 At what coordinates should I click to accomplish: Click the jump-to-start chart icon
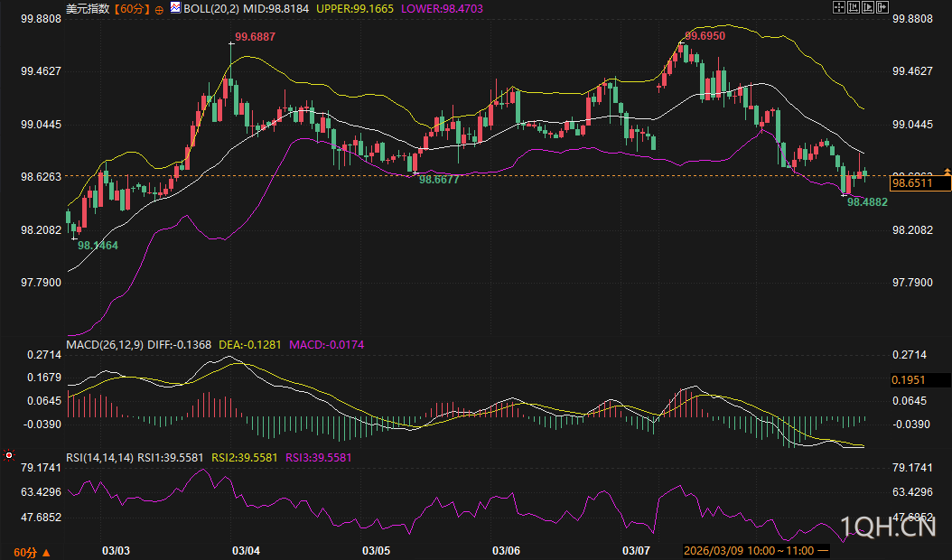(x=854, y=7)
